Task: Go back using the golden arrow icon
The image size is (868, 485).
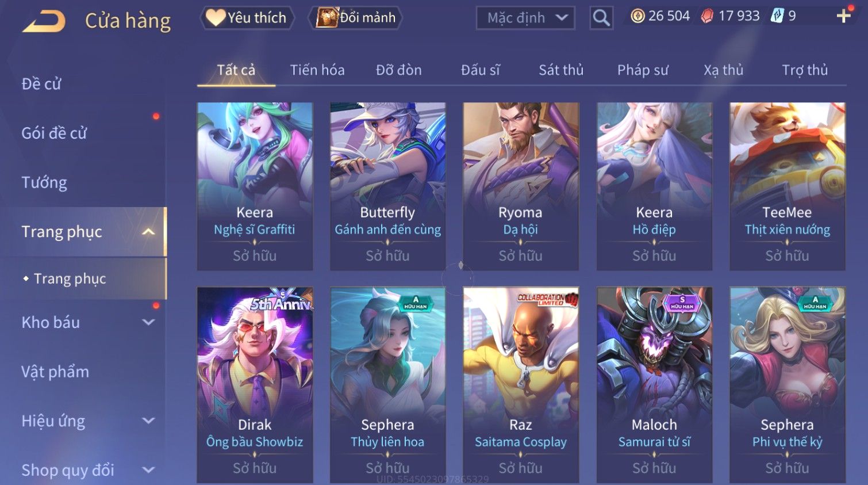Action: [x=44, y=22]
